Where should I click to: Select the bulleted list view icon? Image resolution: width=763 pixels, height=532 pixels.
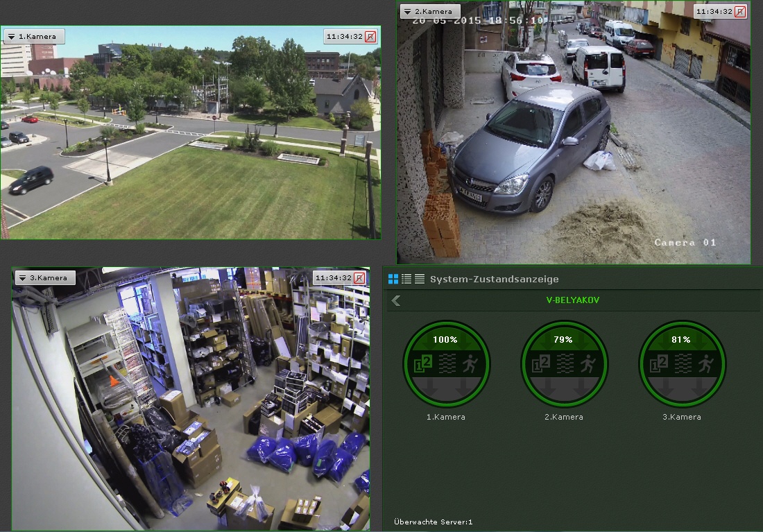tap(406, 279)
